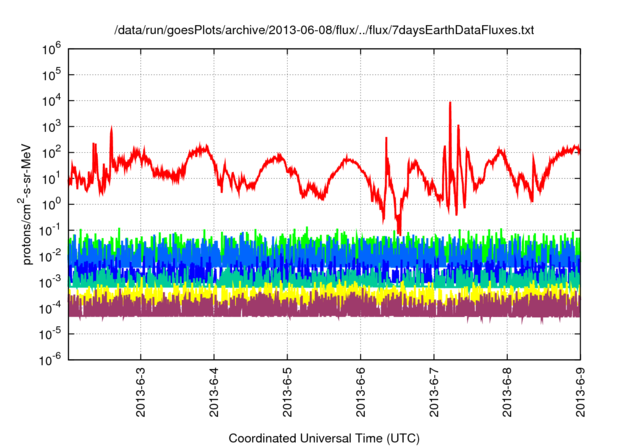The height and width of the screenshot is (448, 640).
Task: Select the x-axis label 2013-6-4
Action: click(214, 392)
